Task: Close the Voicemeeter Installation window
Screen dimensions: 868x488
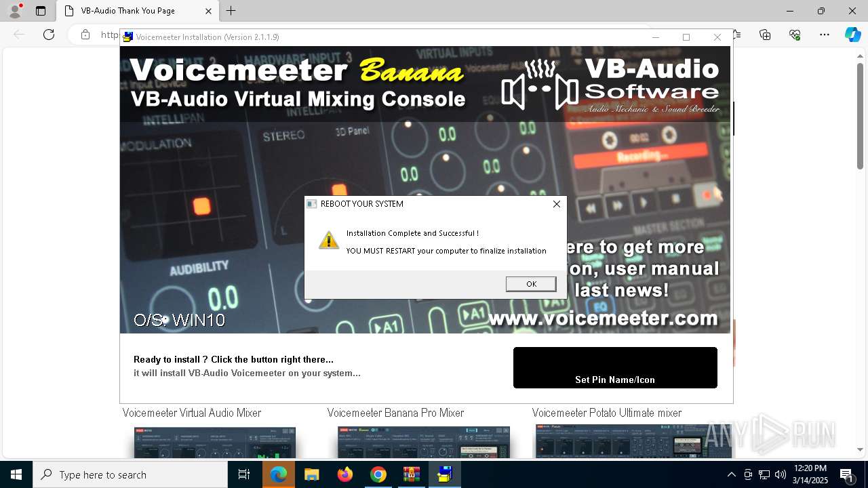Action: pyautogui.click(x=717, y=37)
